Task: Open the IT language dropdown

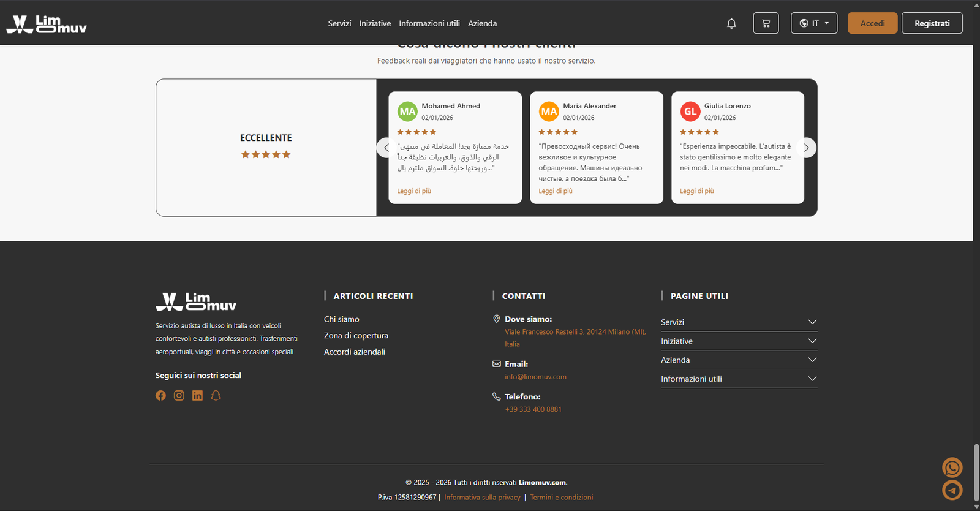Action: coord(814,23)
